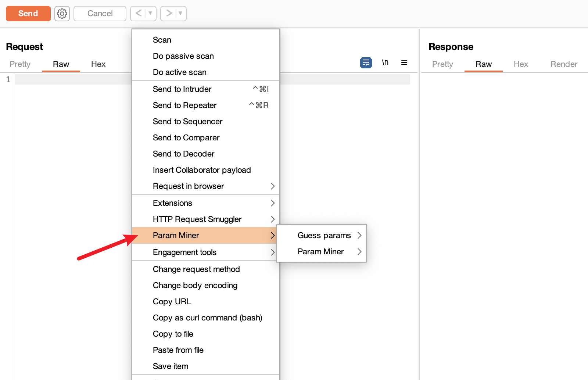Switch Request view to Pretty tab
Image resolution: width=588 pixels, height=380 pixels.
[x=20, y=64]
